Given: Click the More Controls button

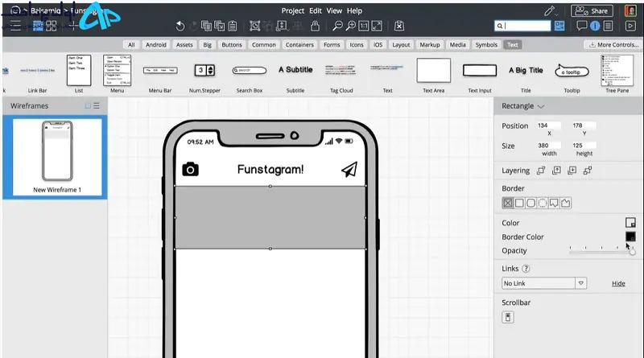Looking at the screenshot, I should click(x=613, y=45).
